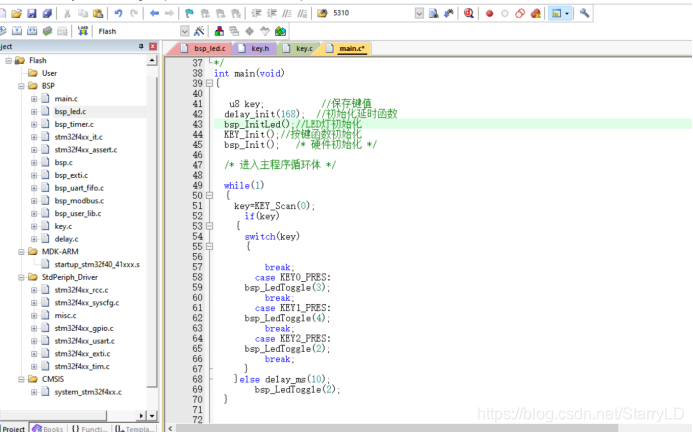Image resolution: width=693 pixels, height=432 pixels.
Task: Open a file with the folder icon
Action: pyautogui.click(x=16, y=13)
